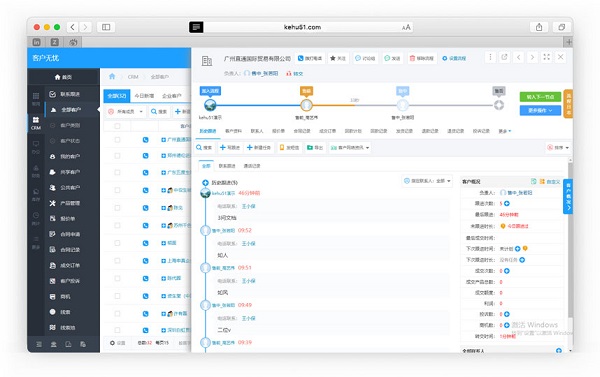Click the three-dot more options icon in the header
Screen dimensions: 600x377
pos(490,57)
